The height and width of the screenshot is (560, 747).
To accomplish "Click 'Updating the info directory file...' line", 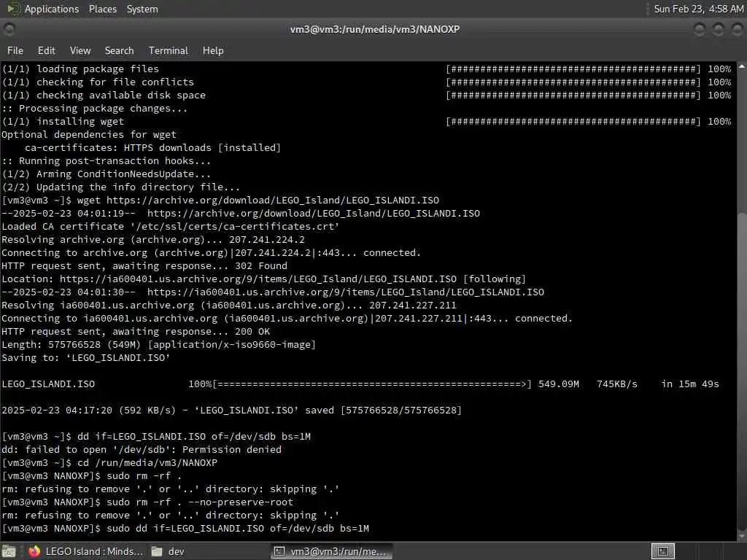I will (120, 187).
